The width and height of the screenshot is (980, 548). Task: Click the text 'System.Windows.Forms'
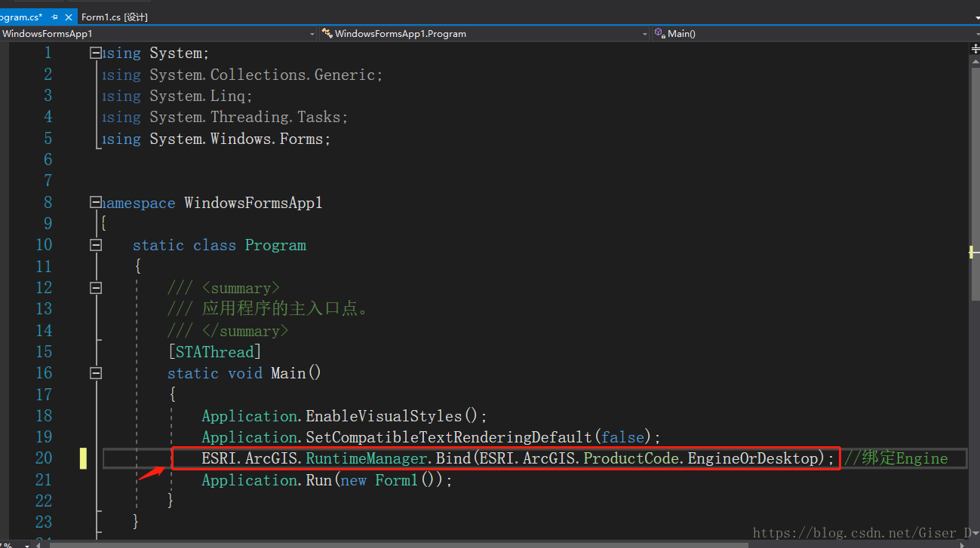(x=236, y=139)
